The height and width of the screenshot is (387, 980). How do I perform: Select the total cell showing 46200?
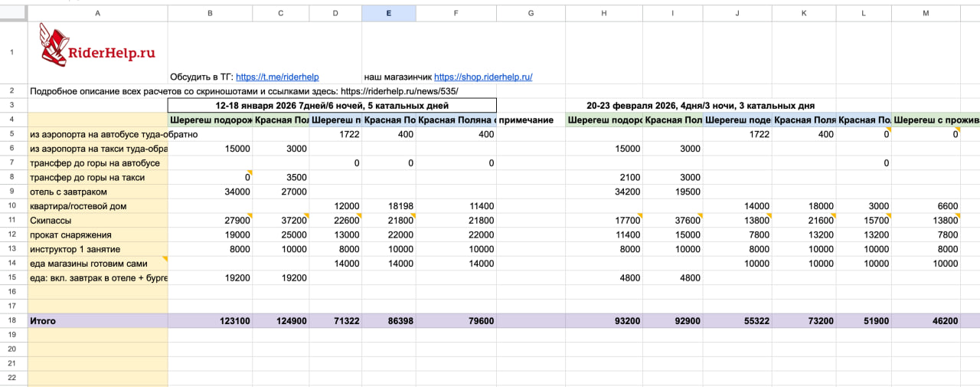coord(936,321)
